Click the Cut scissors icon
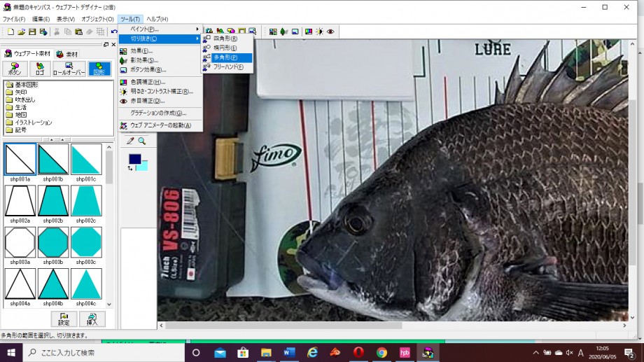The height and width of the screenshot is (362, 644). click(57, 32)
